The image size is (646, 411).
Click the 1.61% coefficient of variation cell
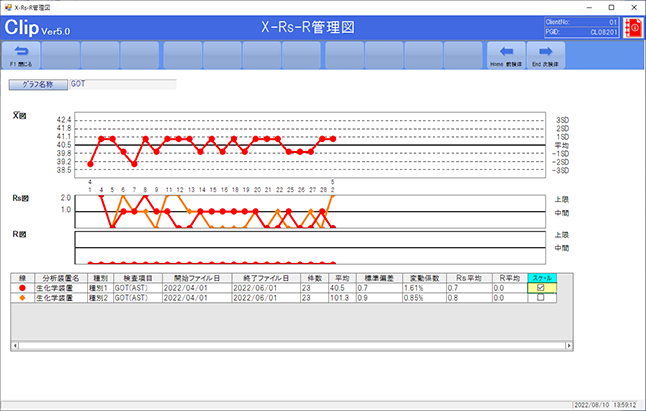point(424,288)
